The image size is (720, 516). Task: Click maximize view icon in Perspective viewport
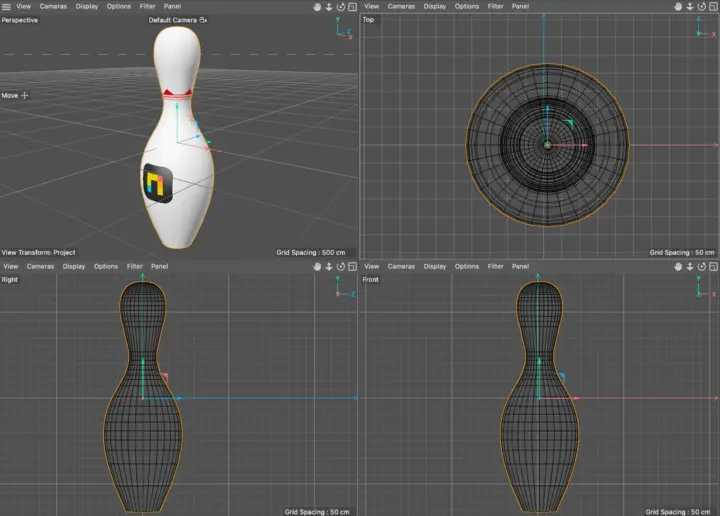coord(352,7)
